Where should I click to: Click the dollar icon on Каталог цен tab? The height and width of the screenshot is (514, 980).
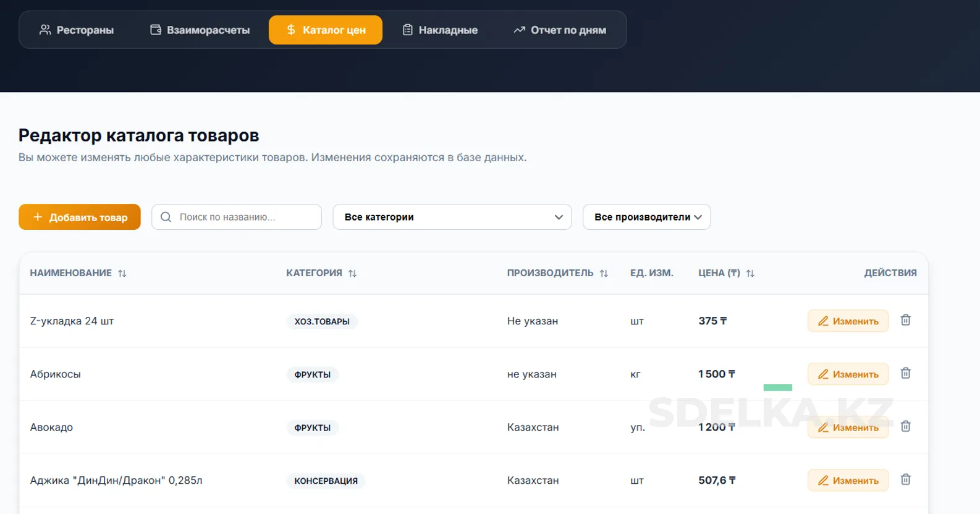(x=291, y=30)
